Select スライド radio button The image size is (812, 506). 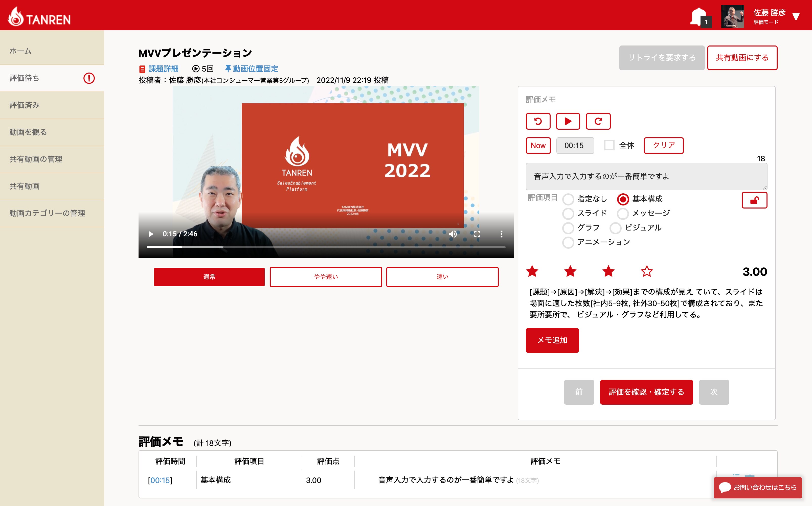click(568, 214)
